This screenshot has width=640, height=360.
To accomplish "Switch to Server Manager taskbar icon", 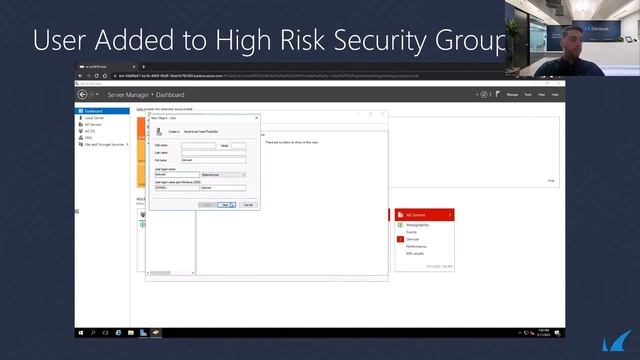I will coord(143,333).
